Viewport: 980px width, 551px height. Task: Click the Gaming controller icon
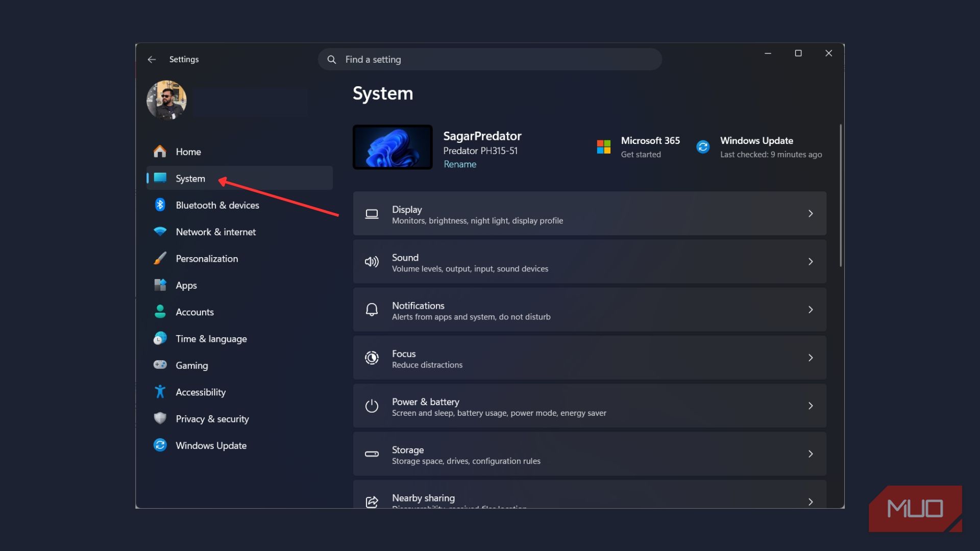[x=160, y=365]
